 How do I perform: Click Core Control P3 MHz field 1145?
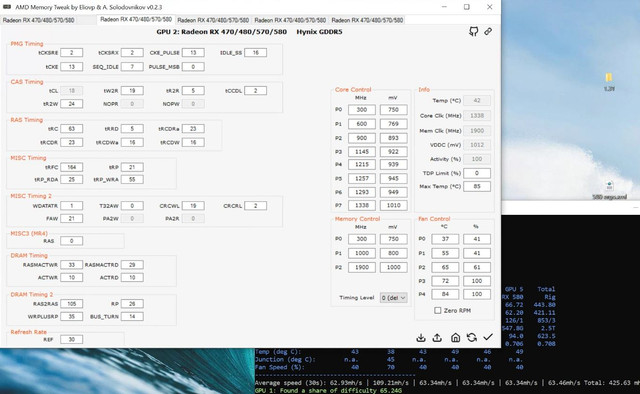coord(362,152)
